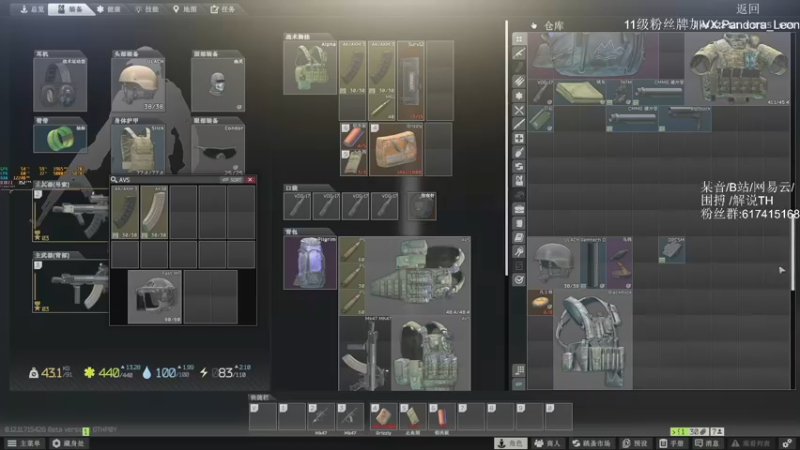This screenshot has width=800, height=450.
Task: Open the 总览 overview tab
Action: point(32,9)
